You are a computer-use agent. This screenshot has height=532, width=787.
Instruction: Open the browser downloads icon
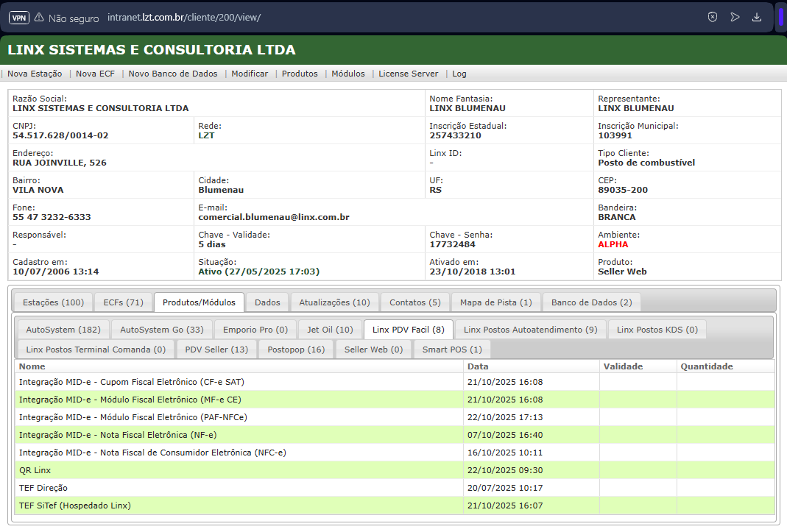757,17
